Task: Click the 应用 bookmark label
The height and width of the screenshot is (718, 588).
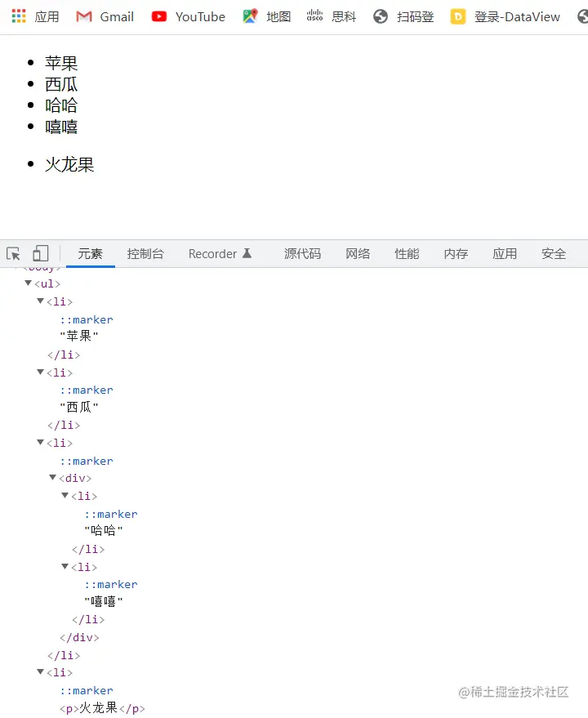Action: (x=47, y=17)
